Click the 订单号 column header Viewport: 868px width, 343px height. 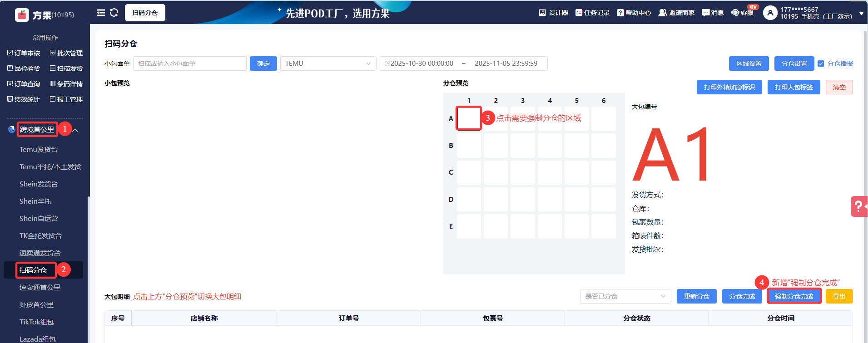click(349, 318)
